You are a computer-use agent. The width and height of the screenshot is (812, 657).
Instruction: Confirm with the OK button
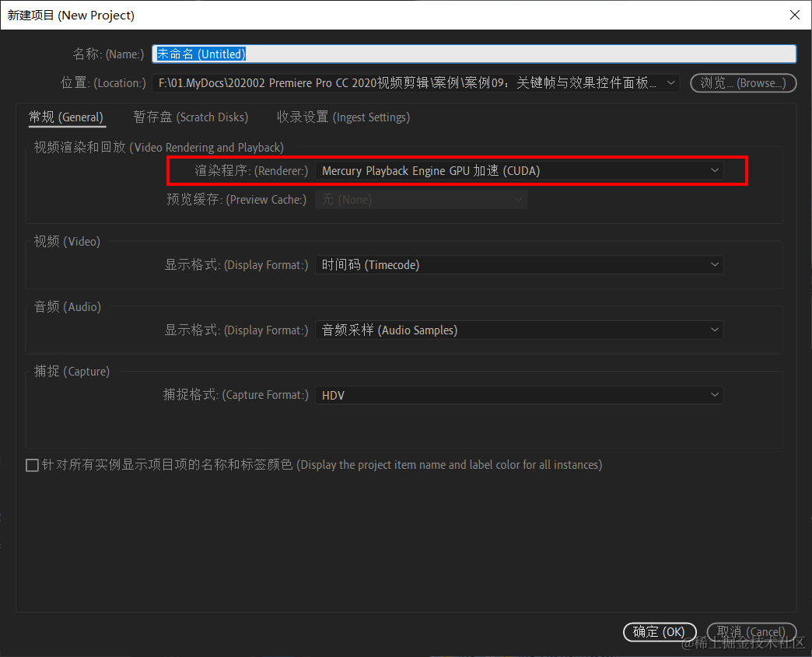[660, 631]
